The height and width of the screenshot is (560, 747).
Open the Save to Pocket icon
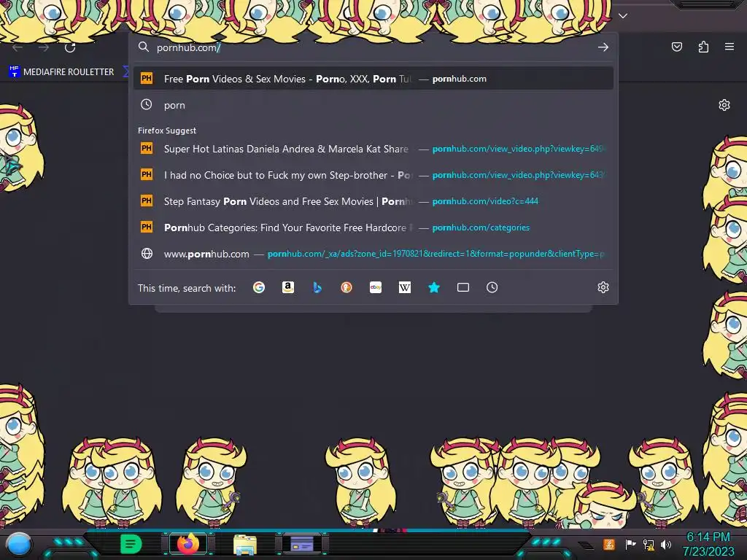point(677,47)
